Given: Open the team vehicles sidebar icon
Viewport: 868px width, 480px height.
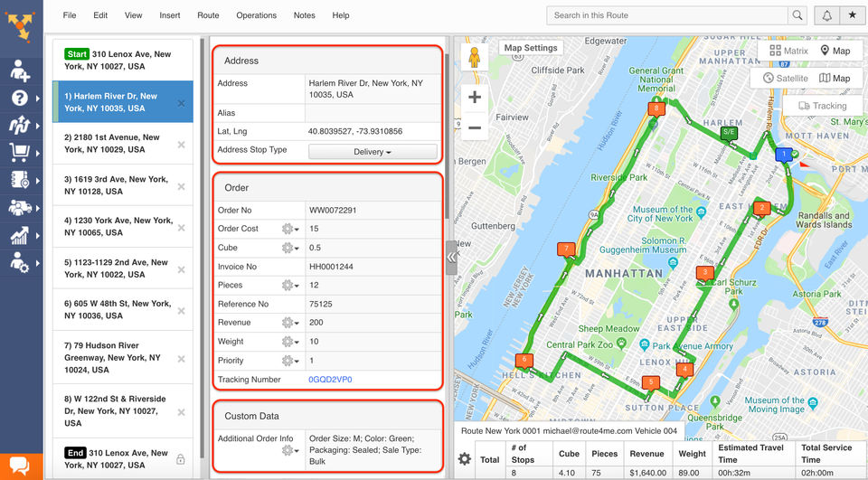Looking at the screenshot, I should (x=20, y=208).
